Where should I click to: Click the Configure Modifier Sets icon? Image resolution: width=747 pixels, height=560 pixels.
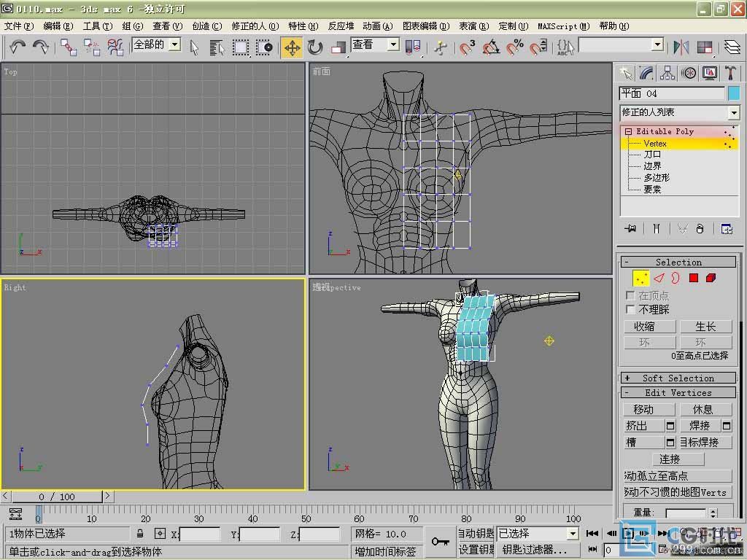point(727,229)
